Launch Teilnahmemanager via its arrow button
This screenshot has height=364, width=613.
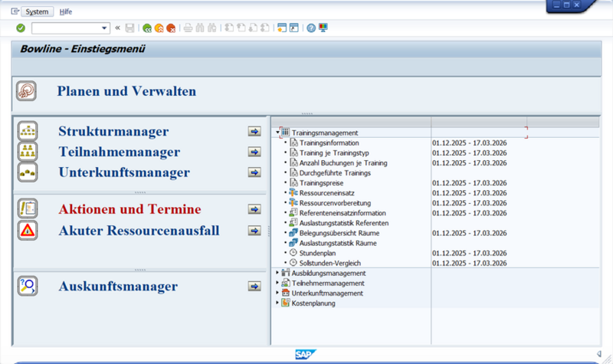tap(254, 152)
